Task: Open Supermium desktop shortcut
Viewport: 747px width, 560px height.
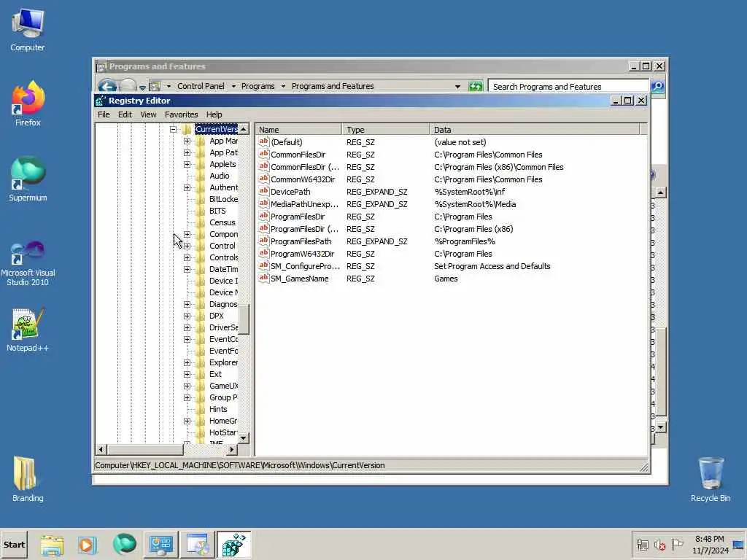Action: 28,179
